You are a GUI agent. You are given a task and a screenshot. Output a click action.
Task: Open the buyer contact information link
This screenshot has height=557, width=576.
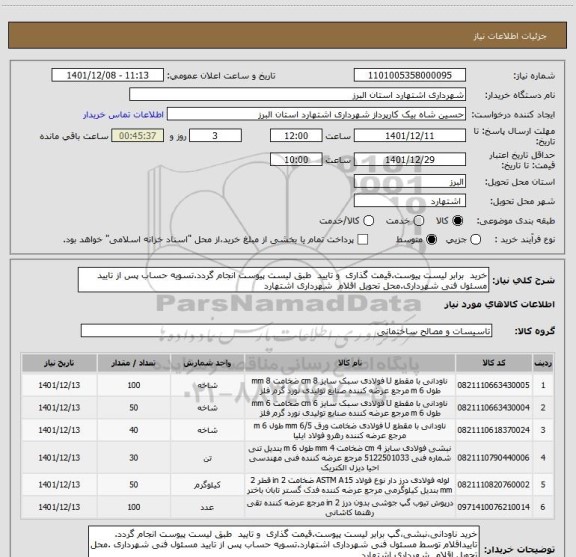pos(123,115)
